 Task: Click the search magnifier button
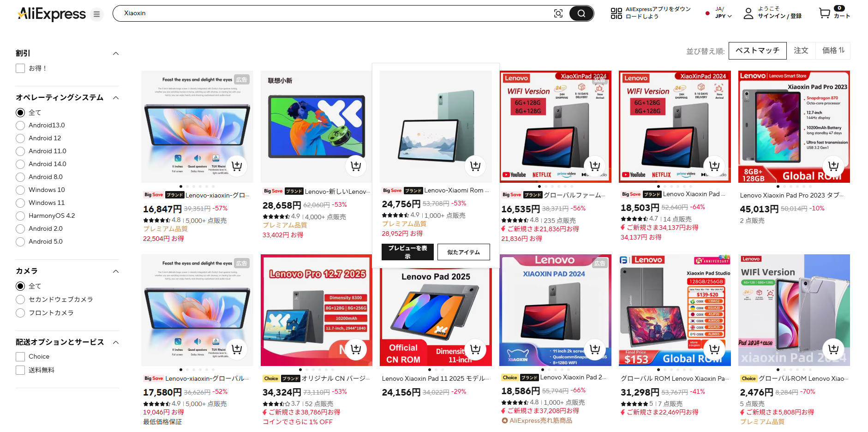(581, 13)
